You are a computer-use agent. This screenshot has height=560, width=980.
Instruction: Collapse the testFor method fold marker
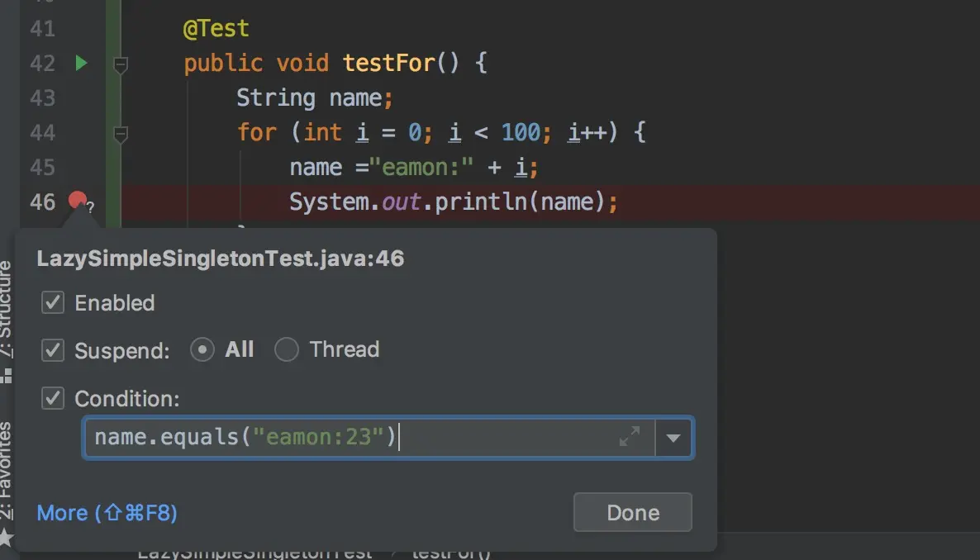coord(121,64)
